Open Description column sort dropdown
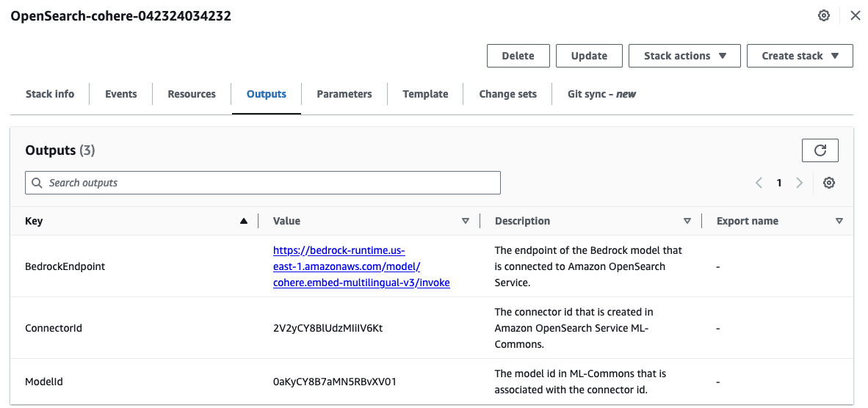 (x=687, y=221)
